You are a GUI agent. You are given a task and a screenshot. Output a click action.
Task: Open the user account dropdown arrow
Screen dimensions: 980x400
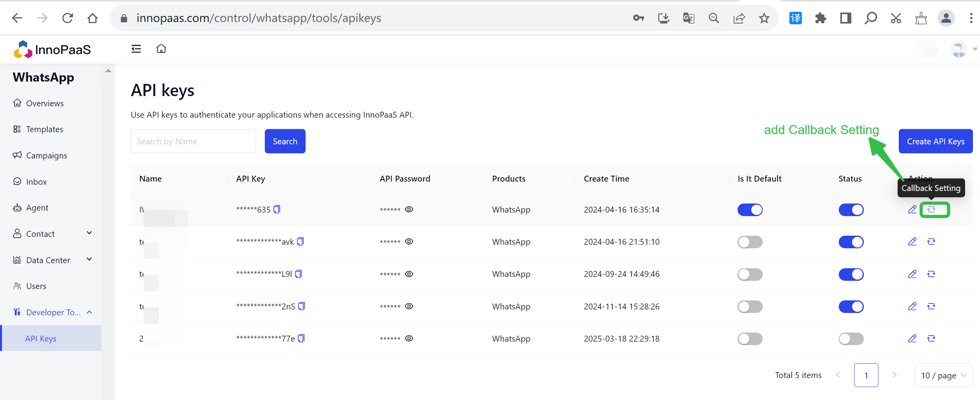[975, 49]
